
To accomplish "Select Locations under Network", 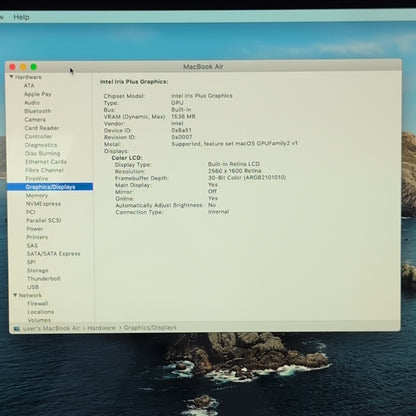I will pos(41,312).
